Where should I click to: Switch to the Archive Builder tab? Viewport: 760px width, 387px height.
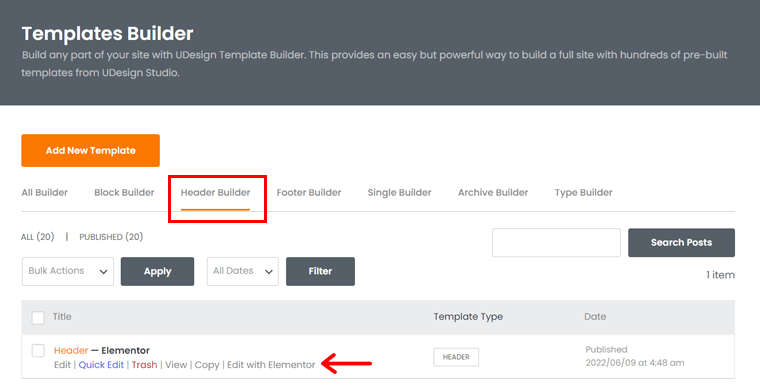(x=493, y=193)
